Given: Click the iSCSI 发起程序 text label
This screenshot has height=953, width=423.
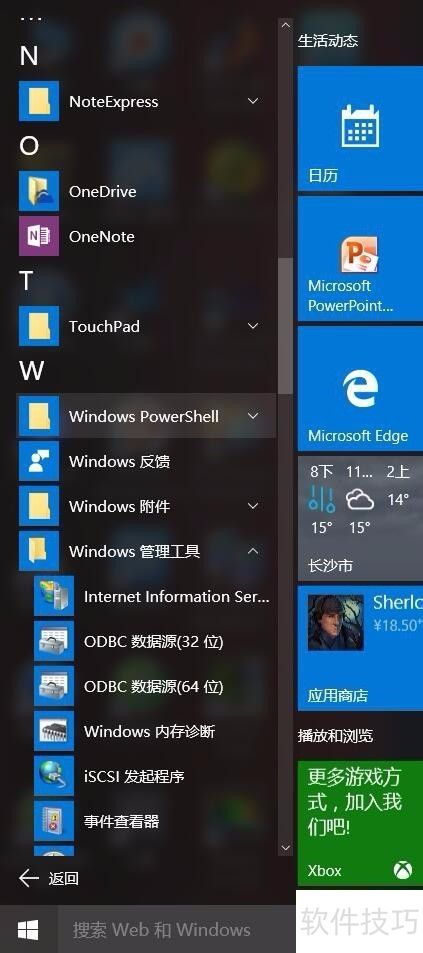Looking at the screenshot, I should tap(134, 776).
